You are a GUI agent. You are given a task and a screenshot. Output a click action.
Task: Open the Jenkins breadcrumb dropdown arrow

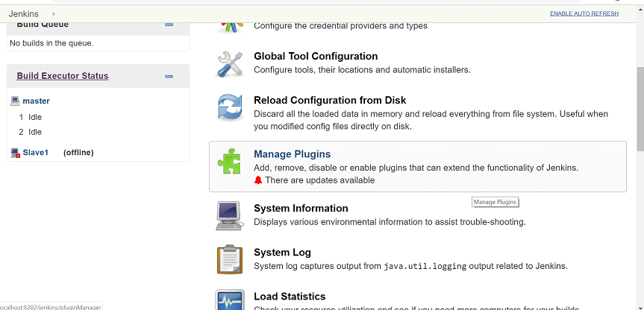[x=54, y=14]
